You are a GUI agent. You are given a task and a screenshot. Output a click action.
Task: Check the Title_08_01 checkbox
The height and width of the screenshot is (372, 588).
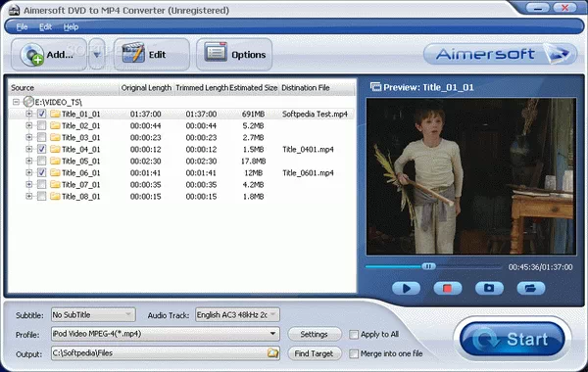(41, 196)
